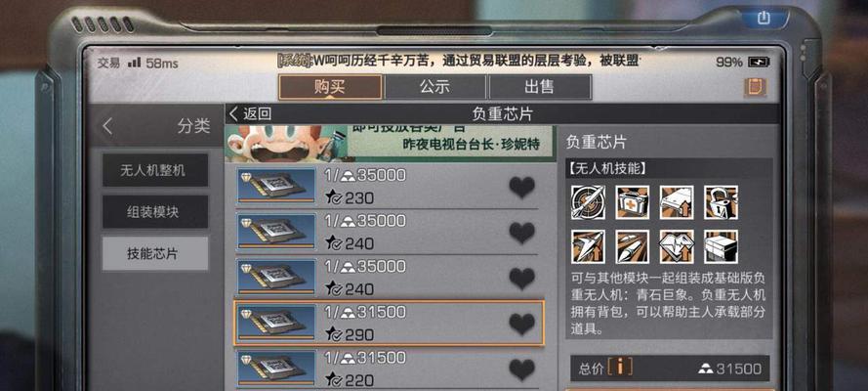Open the 组装模块 category
Screen dimensions: 868x391
click(155, 211)
